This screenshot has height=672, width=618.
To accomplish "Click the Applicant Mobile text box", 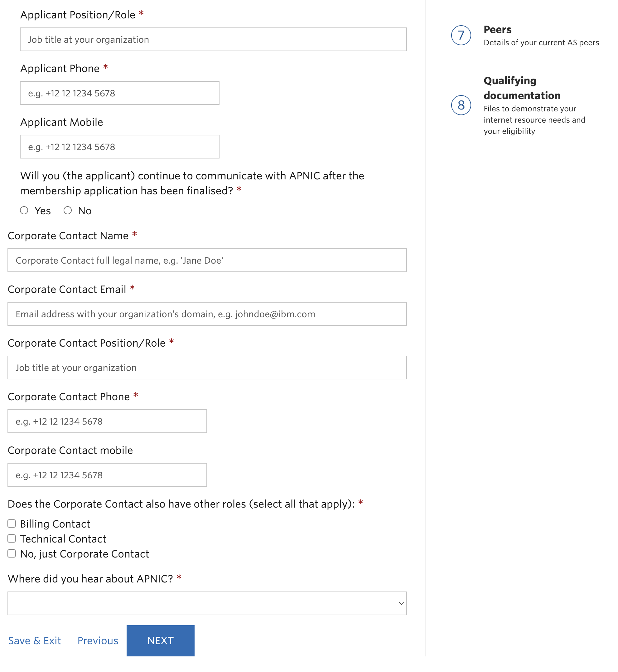I will coord(119,147).
